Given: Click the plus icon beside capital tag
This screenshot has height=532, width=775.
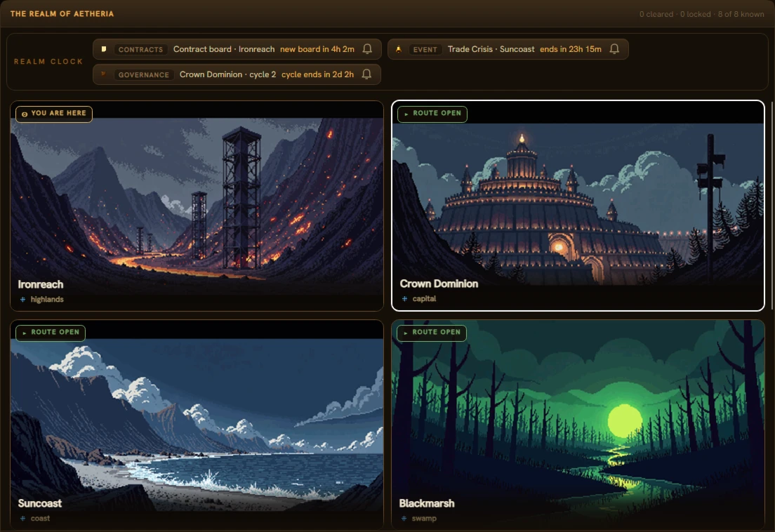Looking at the screenshot, I should [x=405, y=298].
